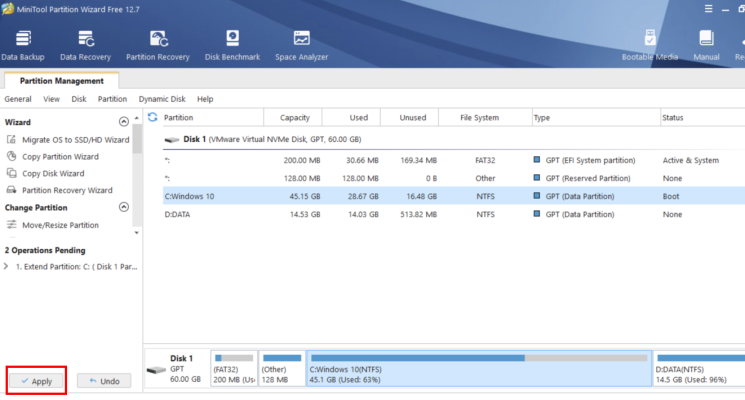Click the Copy Disk Wizard icon
The height and width of the screenshot is (400, 745).
coord(11,173)
